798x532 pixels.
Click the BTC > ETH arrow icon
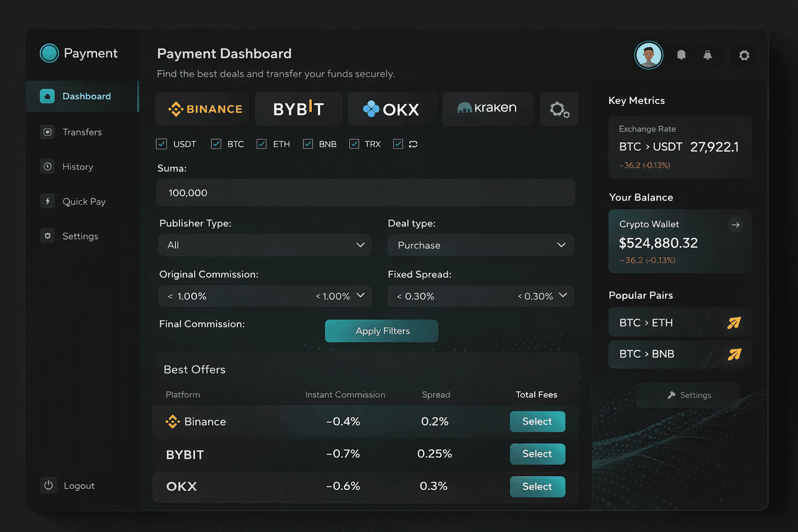pyautogui.click(x=734, y=323)
